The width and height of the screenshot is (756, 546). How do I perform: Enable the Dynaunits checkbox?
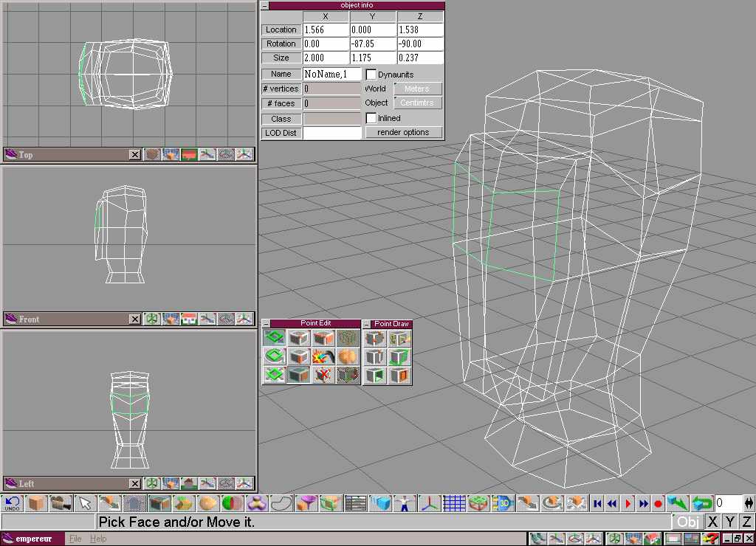[371, 75]
